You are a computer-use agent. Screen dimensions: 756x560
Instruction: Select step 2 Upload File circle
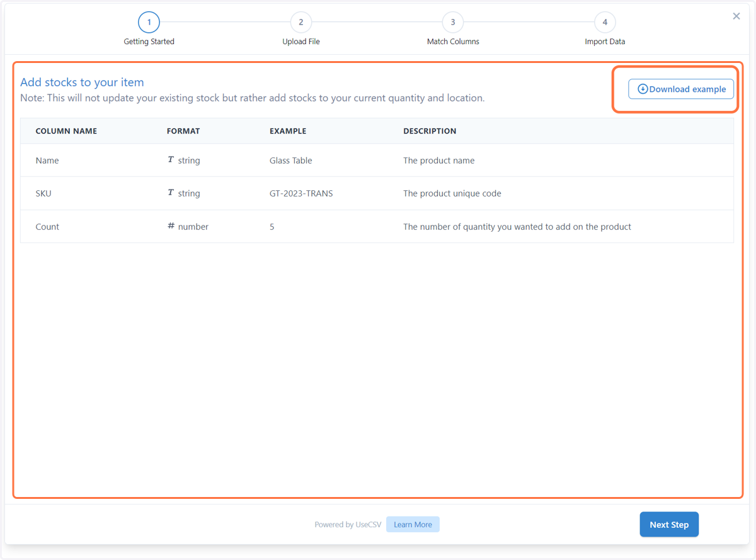tap(301, 22)
